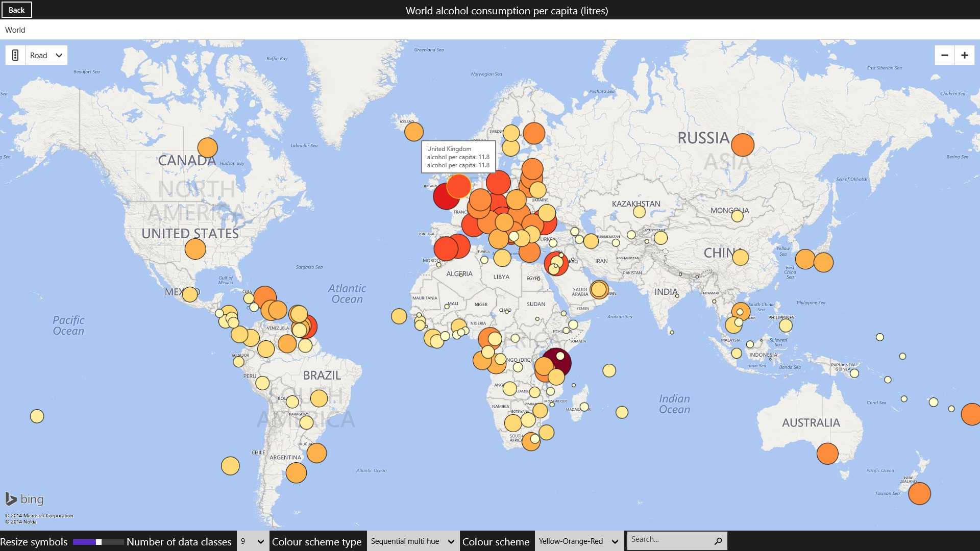This screenshot has width=980, height=551.
Task: Click the United Kingdom tooltip box
Action: 458,157
